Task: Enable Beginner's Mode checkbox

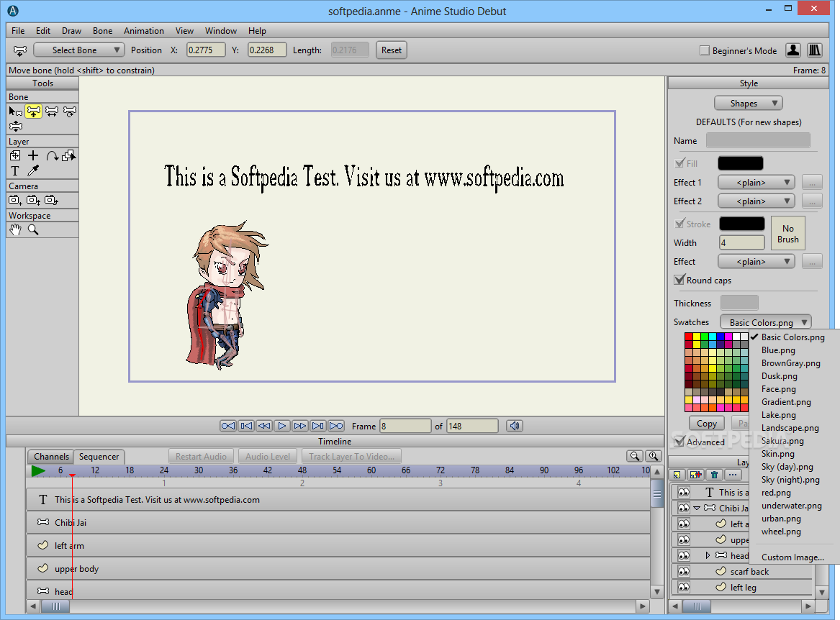Action: click(705, 50)
